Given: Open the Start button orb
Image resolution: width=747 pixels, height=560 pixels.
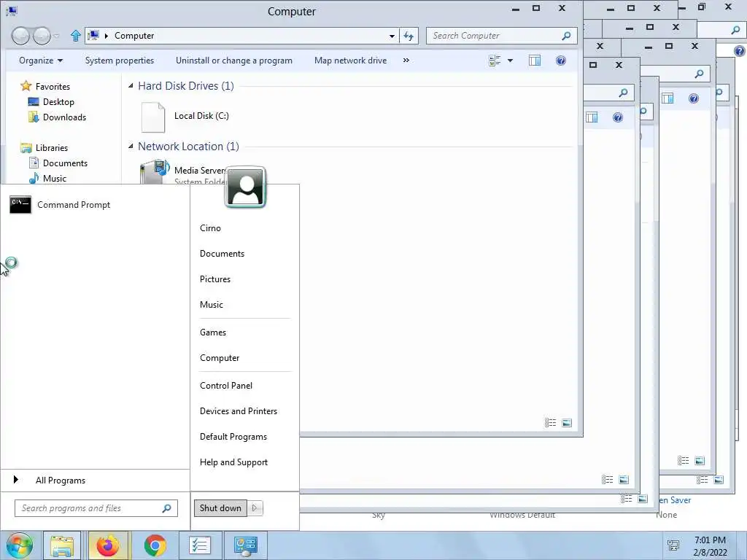Looking at the screenshot, I should 20,545.
